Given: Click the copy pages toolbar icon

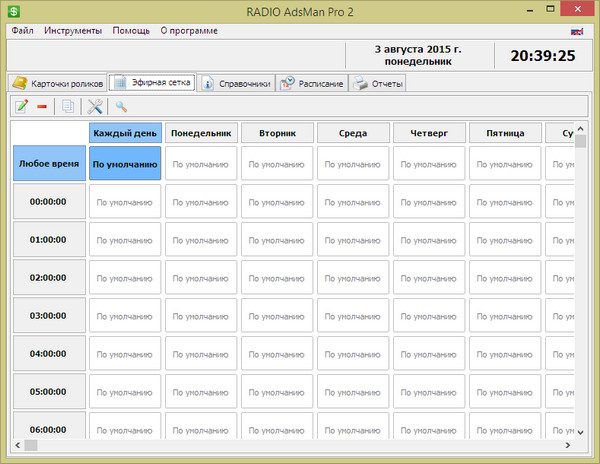Looking at the screenshot, I should pos(69,106).
